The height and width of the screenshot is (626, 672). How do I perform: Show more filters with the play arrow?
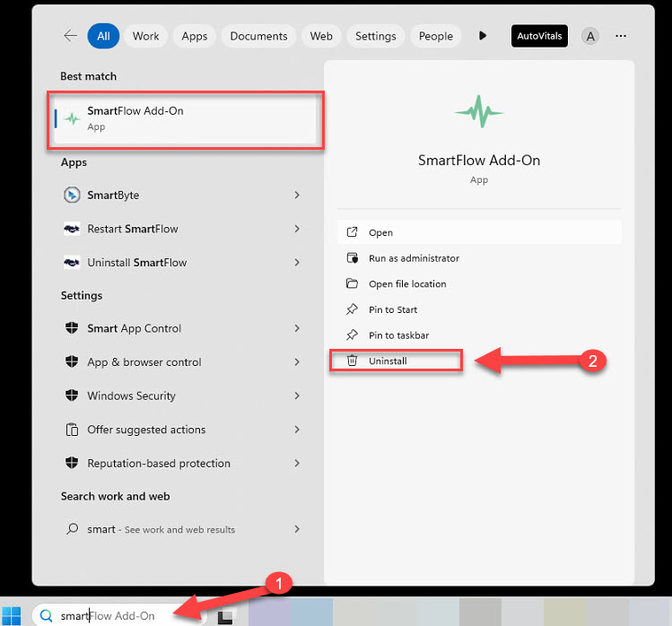click(x=483, y=36)
